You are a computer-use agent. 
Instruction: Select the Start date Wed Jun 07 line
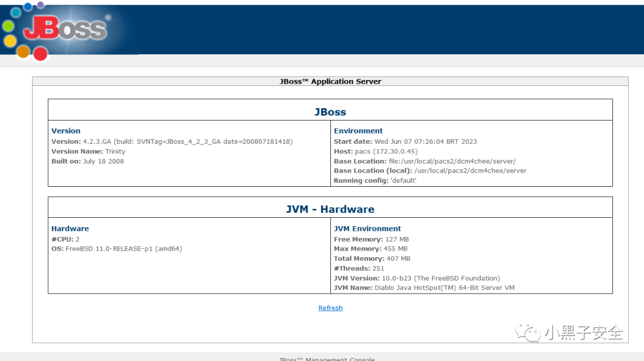point(405,141)
